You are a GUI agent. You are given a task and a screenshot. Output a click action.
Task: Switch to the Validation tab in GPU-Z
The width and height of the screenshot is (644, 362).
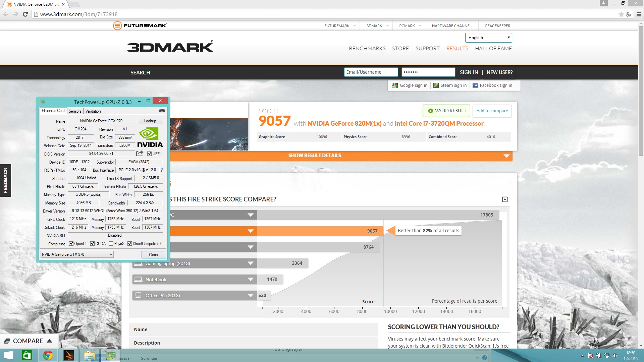[x=93, y=111]
